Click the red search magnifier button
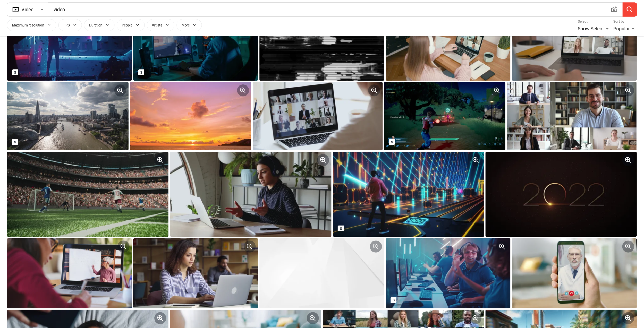Screen dimensions: 644x328 (x=629, y=10)
